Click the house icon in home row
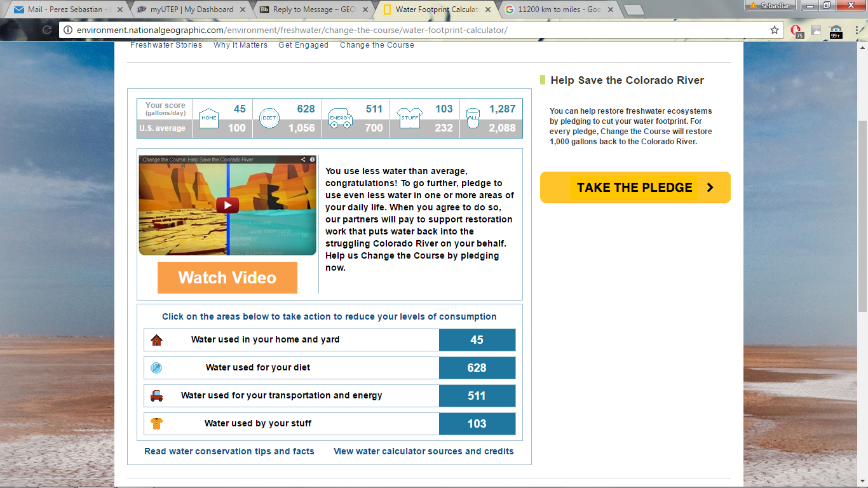The image size is (868, 488). [156, 340]
